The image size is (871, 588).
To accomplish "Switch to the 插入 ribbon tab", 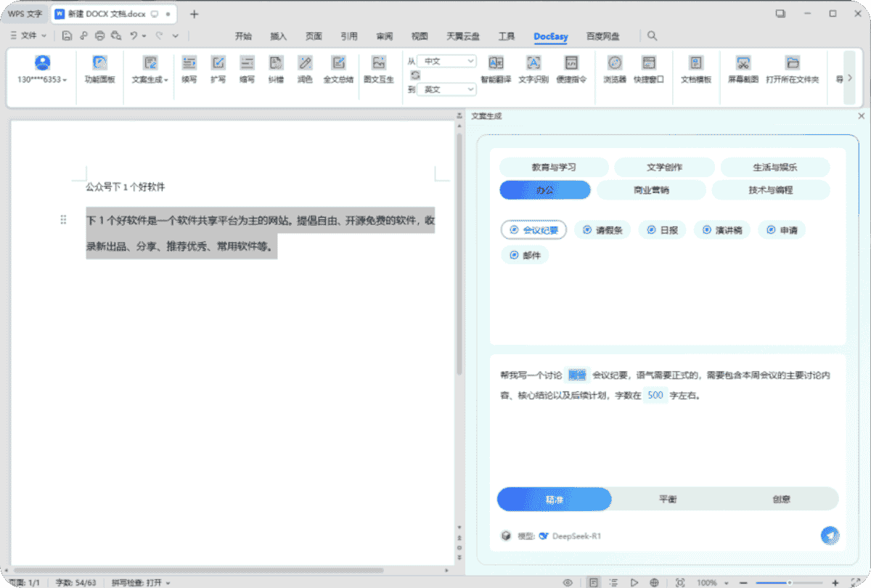I will point(278,36).
